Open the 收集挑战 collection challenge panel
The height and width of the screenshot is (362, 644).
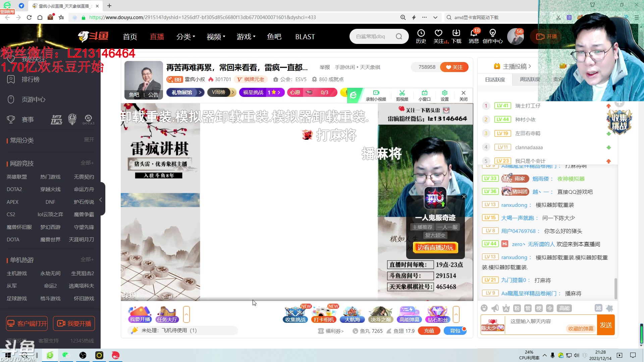tap(295, 313)
